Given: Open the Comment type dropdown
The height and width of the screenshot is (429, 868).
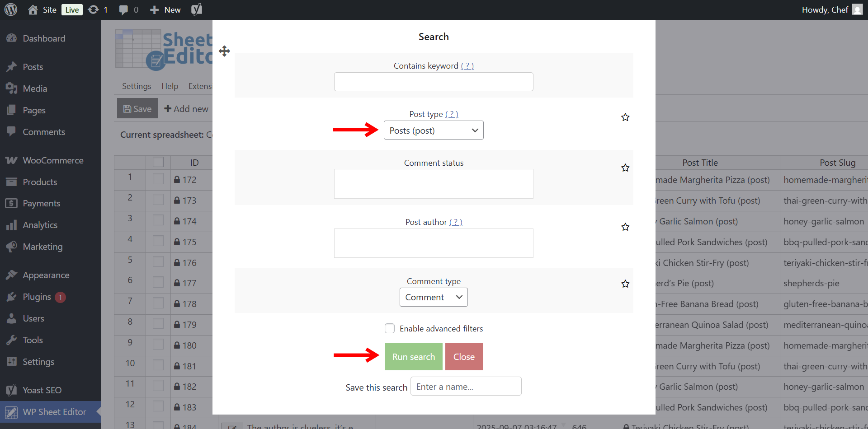Looking at the screenshot, I should coord(434,297).
